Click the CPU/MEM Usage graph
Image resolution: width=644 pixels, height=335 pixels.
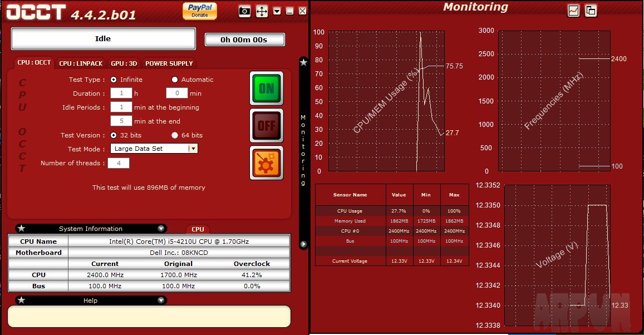386,101
